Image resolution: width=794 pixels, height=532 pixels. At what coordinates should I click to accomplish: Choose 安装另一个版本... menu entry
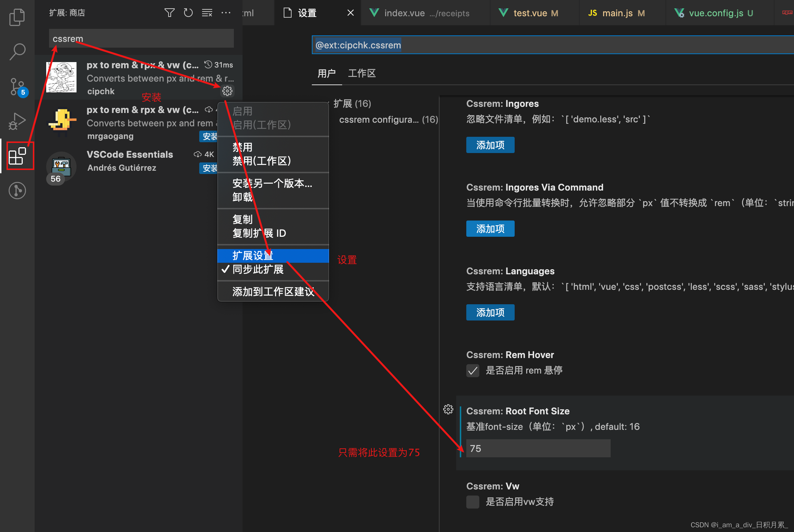click(273, 183)
